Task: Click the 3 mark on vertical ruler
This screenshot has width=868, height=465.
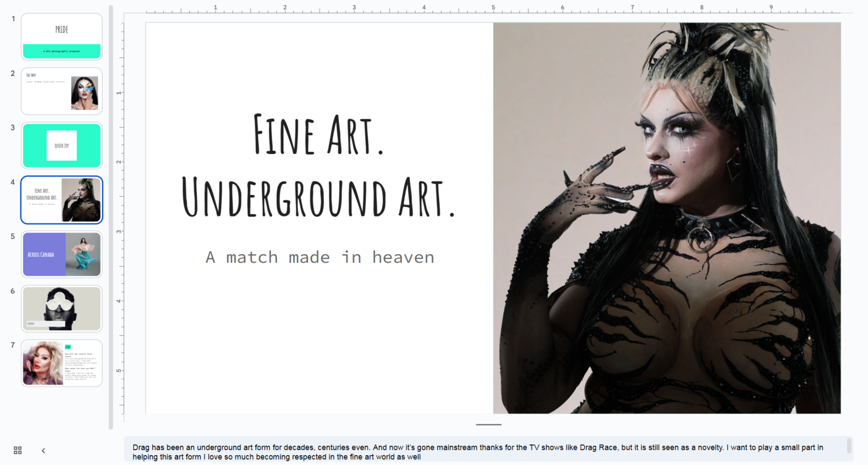Action: 119,231
